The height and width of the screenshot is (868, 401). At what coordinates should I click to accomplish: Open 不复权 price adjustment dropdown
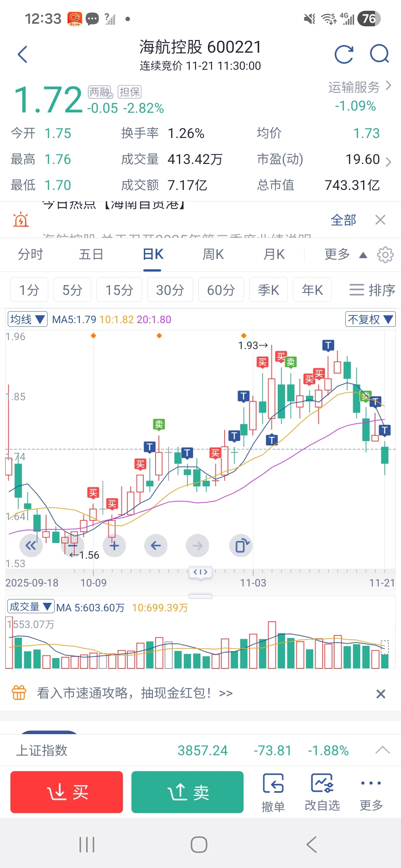pos(370,319)
